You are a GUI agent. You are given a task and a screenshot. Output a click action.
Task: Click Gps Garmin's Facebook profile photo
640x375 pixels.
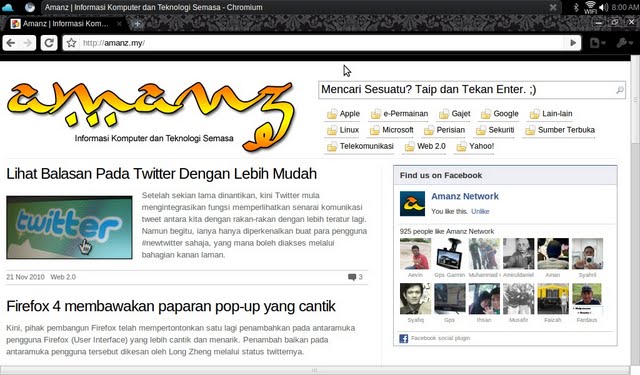pos(449,254)
